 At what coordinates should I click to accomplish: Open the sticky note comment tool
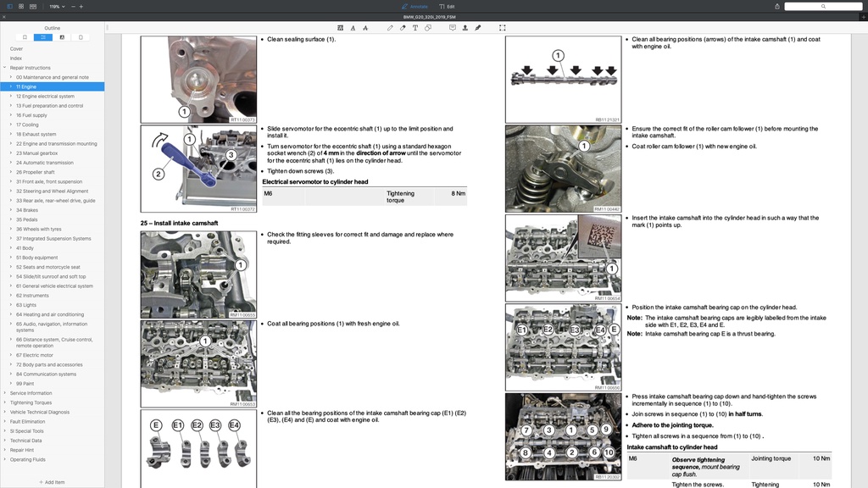[x=453, y=27]
